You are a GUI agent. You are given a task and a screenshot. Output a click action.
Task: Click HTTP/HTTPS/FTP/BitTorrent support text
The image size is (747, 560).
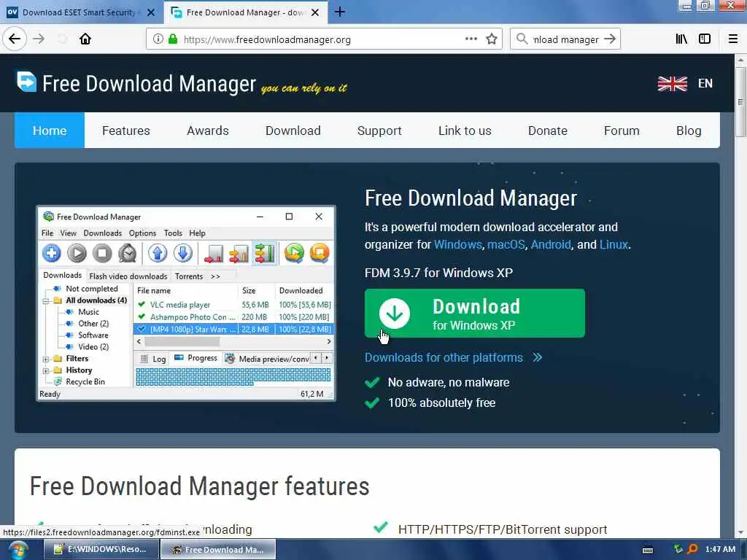[503, 529]
